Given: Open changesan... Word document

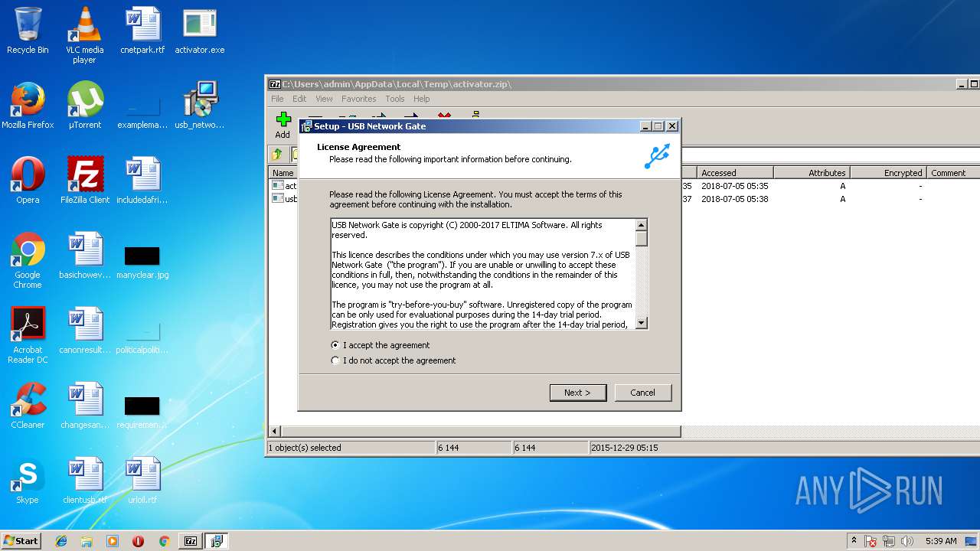Looking at the screenshot, I should [x=84, y=406].
